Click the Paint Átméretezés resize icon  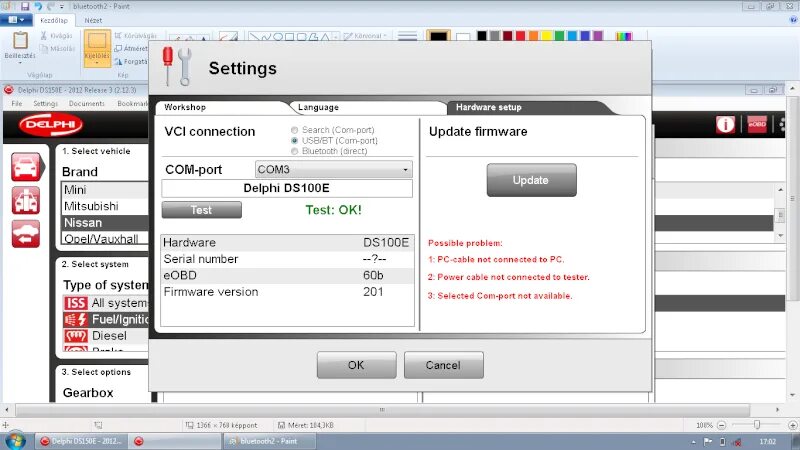(118, 48)
